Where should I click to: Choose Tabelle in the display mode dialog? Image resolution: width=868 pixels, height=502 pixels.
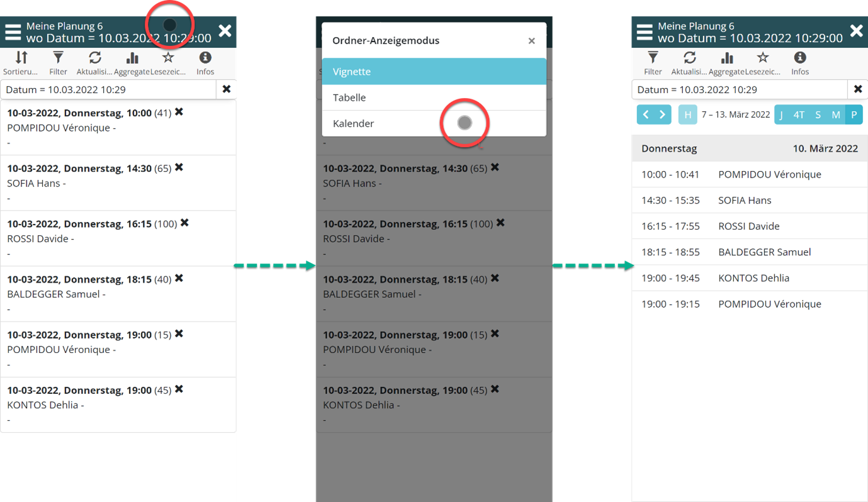[x=434, y=98]
